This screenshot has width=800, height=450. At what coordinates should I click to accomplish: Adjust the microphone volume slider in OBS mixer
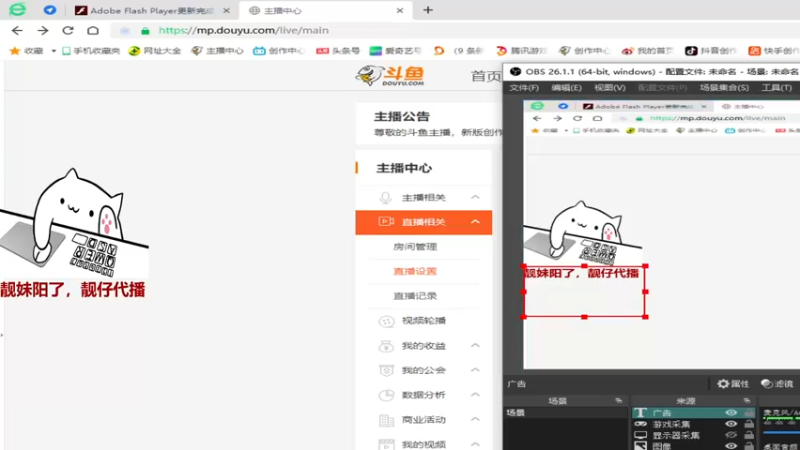pyautogui.click(x=781, y=432)
